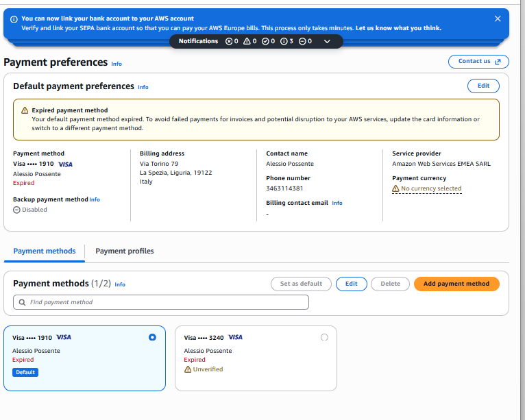Screen dimensions: 525x420
Task: Click the warning icon in Expired payment method alert
Action: 25,110
